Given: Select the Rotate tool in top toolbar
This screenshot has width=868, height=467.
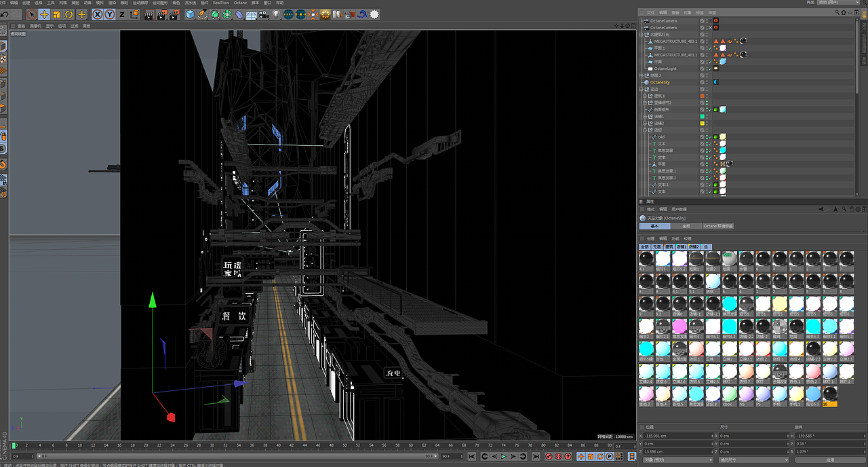Looking at the screenshot, I should click(69, 14).
